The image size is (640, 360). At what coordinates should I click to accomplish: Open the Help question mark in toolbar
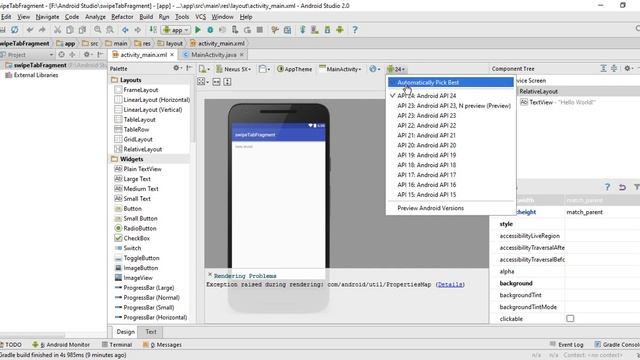click(x=355, y=30)
